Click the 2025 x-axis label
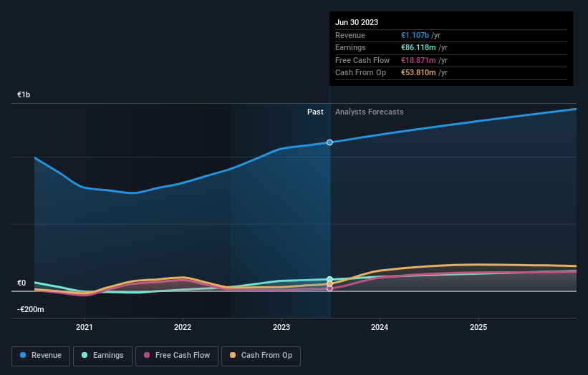Viewport: 588px width, 375px height. tap(478, 328)
